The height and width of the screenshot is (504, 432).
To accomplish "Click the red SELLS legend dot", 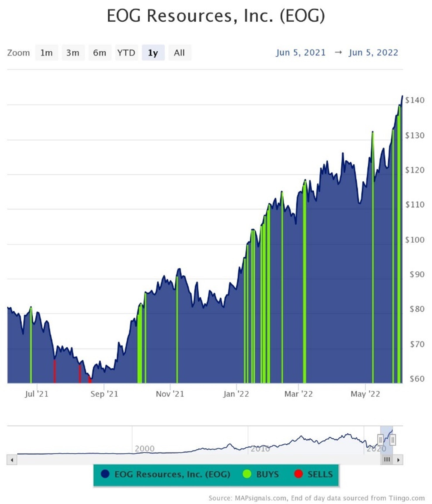I will tap(298, 474).
